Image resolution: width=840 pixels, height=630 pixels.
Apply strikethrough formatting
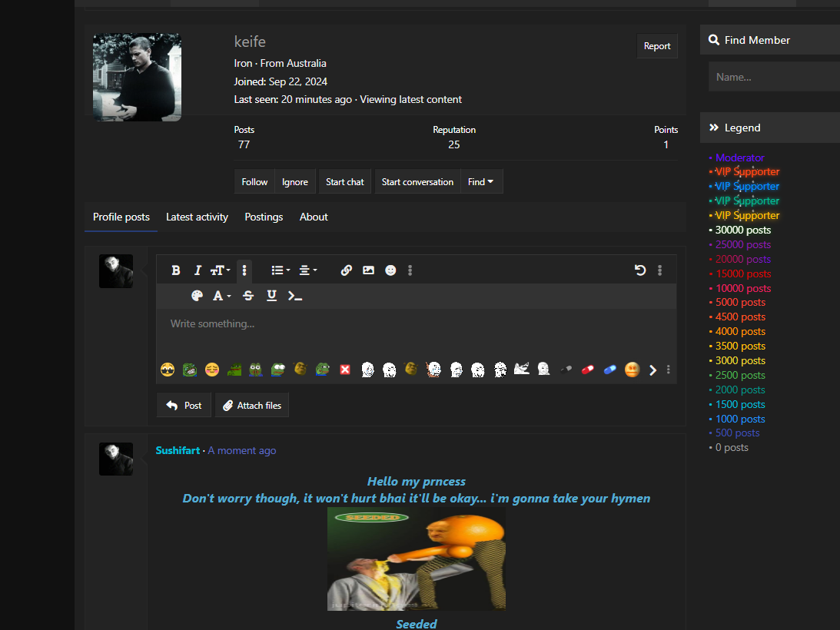[x=248, y=296]
